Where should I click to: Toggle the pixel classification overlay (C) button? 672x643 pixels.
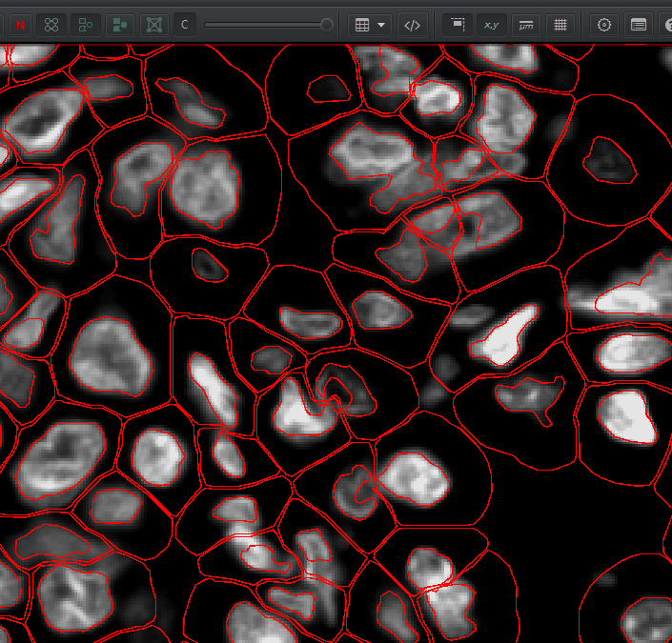click(x=184, y=25)
